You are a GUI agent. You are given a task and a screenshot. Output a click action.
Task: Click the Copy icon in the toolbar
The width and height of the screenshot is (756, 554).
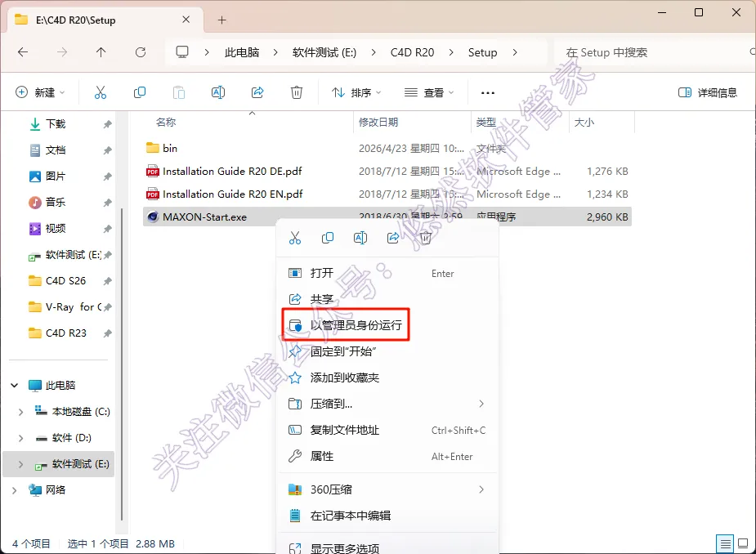click(x=139, y=92)
